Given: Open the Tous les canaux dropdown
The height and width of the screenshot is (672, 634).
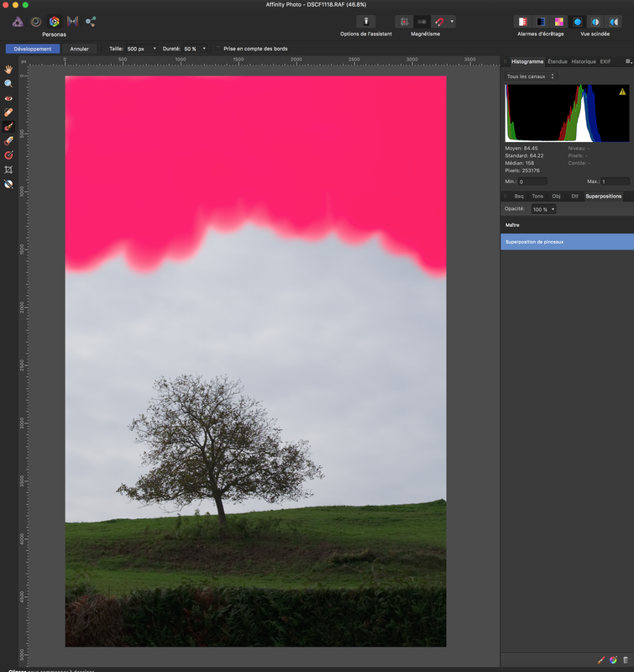Looking at the screenshot, I should coord(531,76).
